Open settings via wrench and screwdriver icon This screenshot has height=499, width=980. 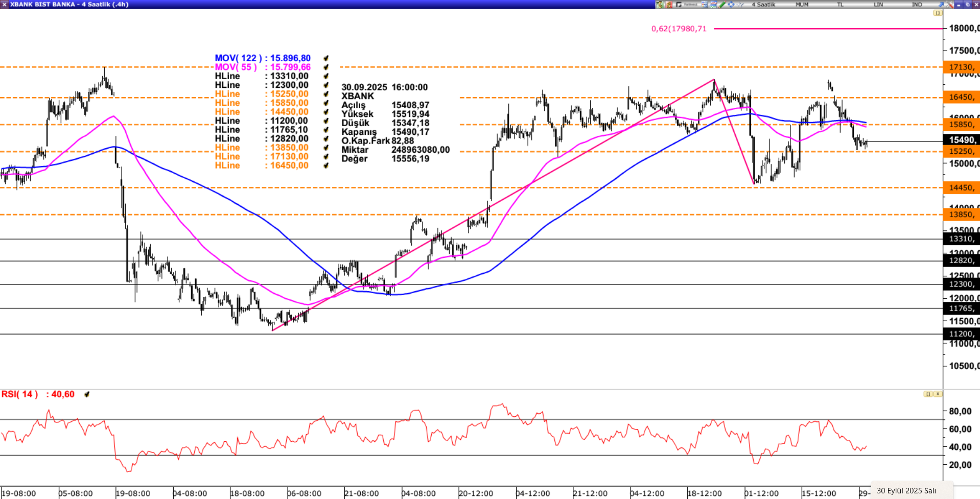click(x=950, y=4)
